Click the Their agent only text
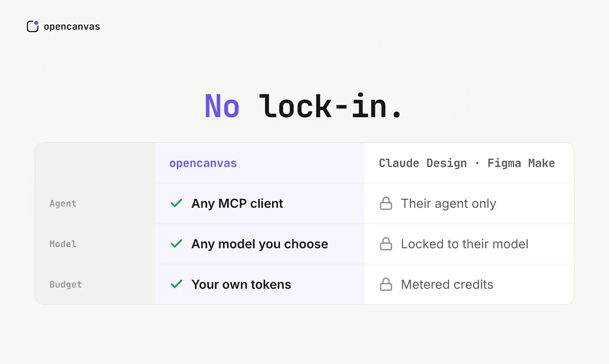 pos(448,203)
